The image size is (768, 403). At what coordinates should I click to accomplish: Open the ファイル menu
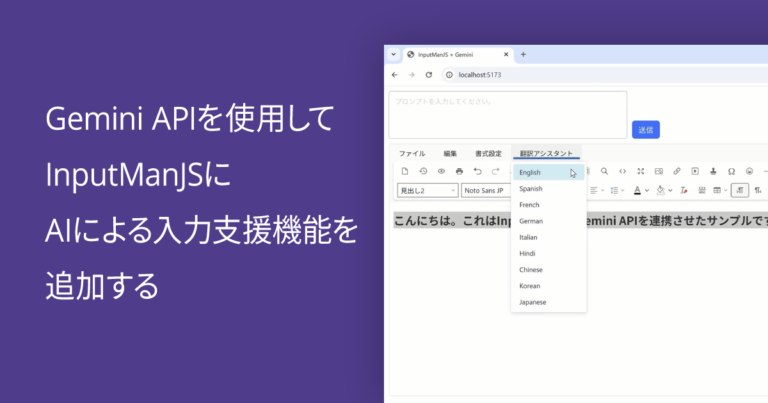coord(412,154)
